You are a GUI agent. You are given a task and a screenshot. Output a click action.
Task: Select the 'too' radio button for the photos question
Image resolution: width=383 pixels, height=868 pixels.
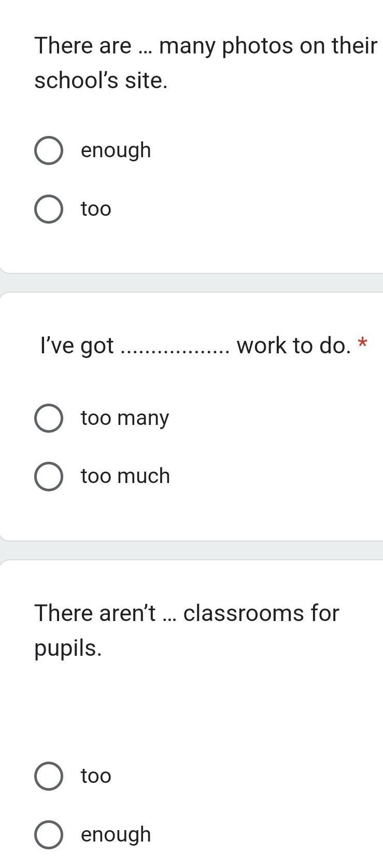point(49,209)
